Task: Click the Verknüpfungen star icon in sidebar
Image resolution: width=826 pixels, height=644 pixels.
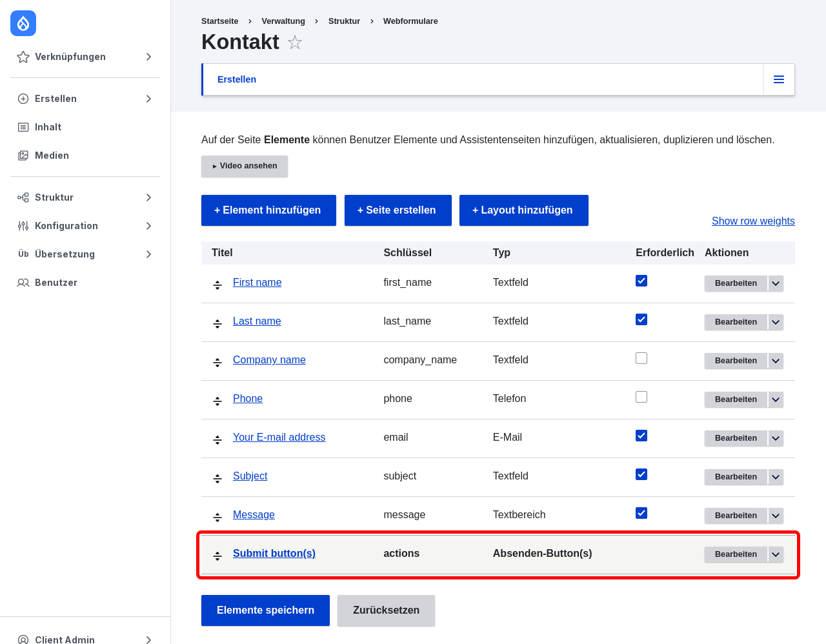Action: 23,57
